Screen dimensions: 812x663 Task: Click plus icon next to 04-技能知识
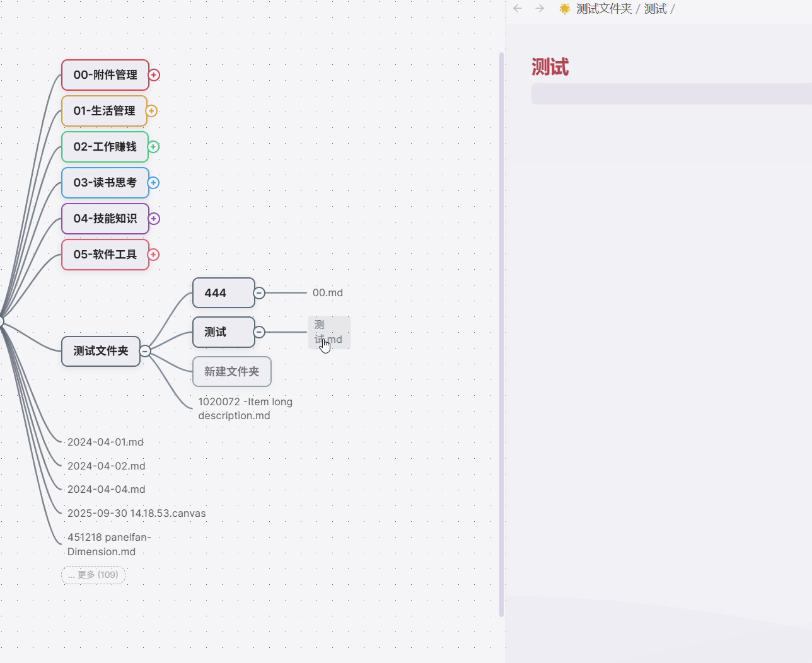point(154,219)
